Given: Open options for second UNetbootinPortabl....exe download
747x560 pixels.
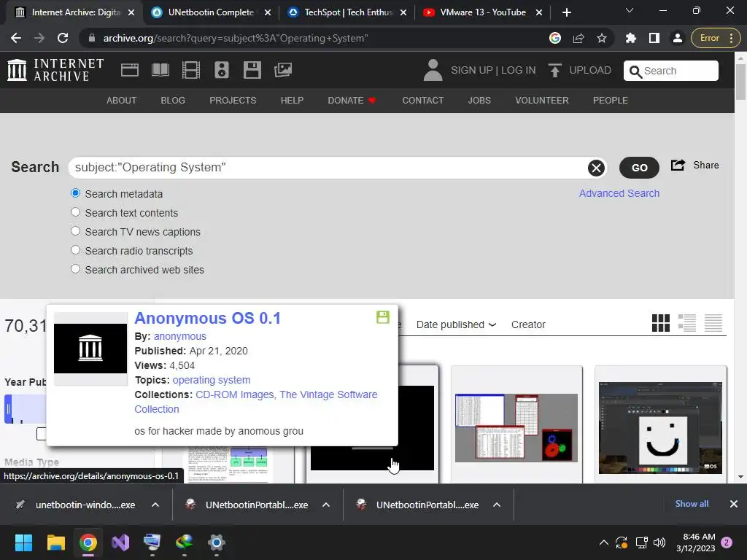Looking at the screenshot, I should point(496,505).
